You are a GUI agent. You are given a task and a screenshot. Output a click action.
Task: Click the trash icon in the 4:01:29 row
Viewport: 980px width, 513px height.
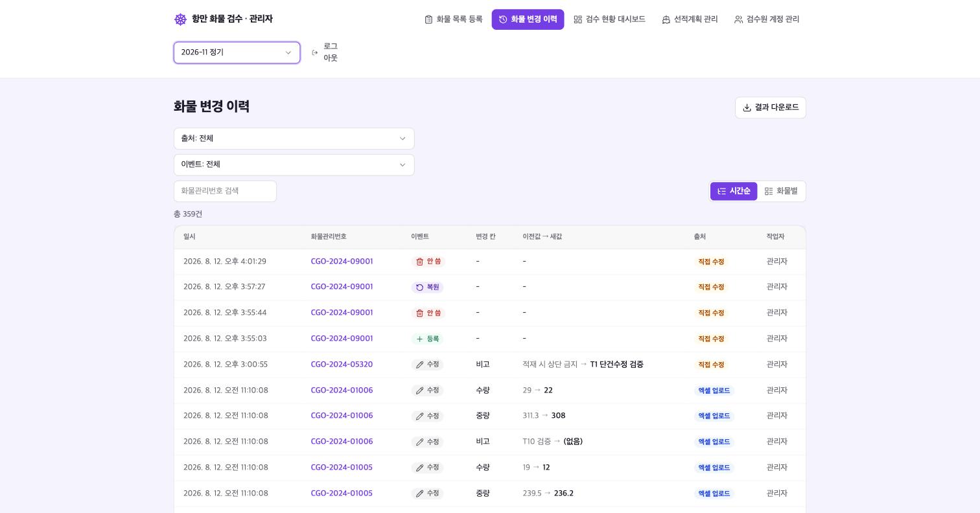pyautogui.click(x=419, y=262)
